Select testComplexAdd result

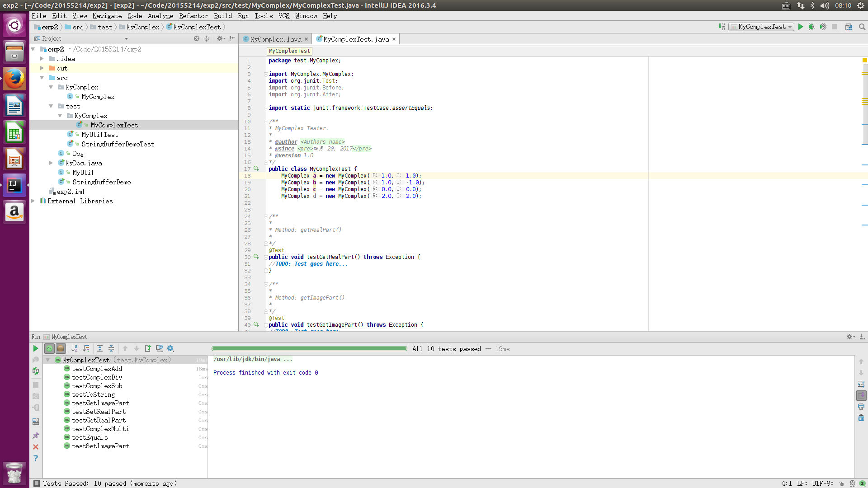[x=97, y=369]
